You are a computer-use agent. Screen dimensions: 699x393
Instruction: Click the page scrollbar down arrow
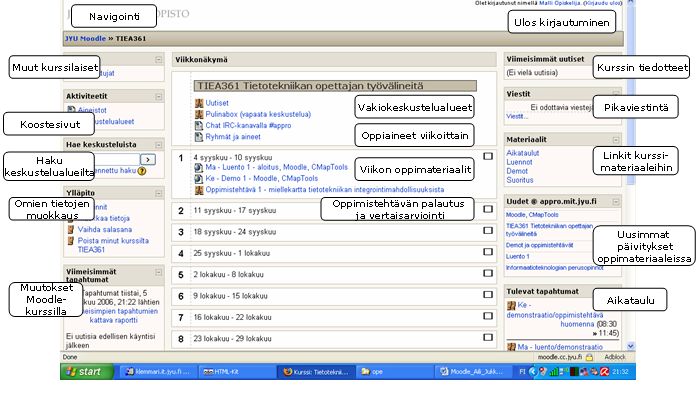[630, 346]
